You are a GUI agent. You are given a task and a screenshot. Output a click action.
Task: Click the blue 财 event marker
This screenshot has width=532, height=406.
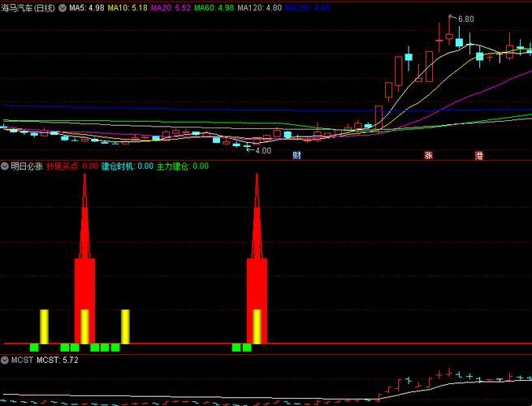click(297, 155)
